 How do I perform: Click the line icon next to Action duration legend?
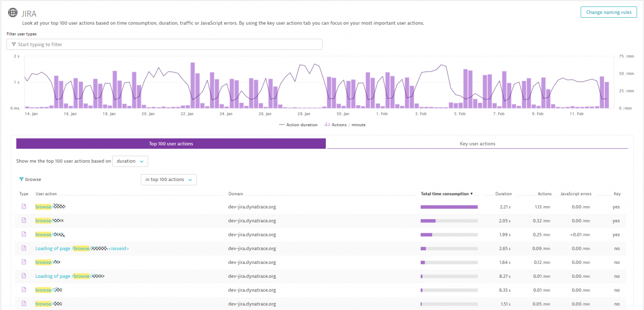click(x=283, y=124)
